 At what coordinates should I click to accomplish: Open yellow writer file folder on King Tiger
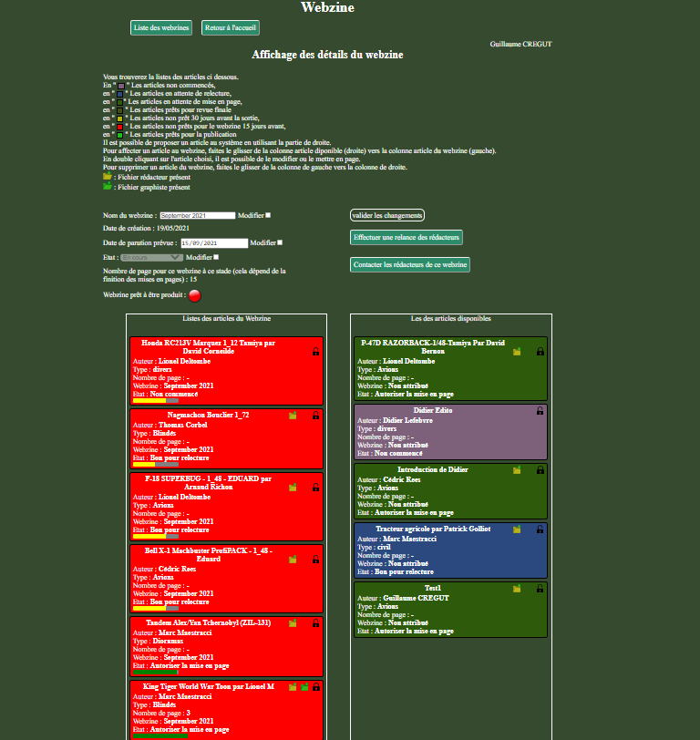293,686
